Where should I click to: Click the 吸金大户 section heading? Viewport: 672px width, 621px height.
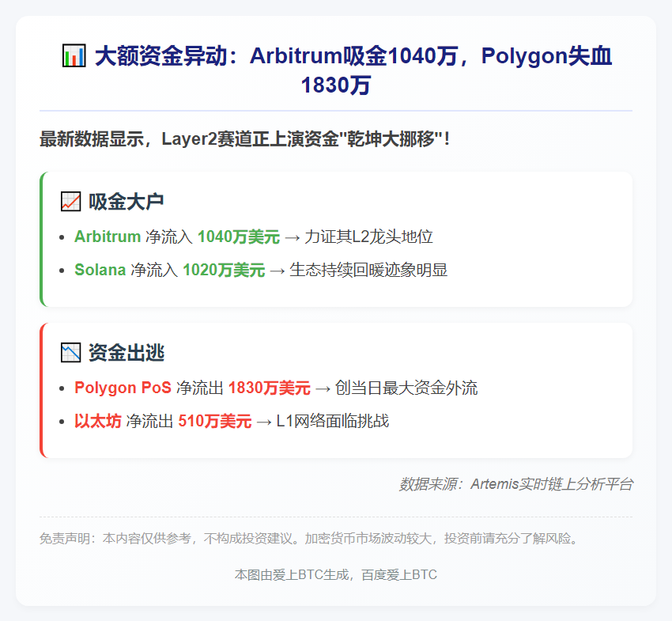[126, 202]
